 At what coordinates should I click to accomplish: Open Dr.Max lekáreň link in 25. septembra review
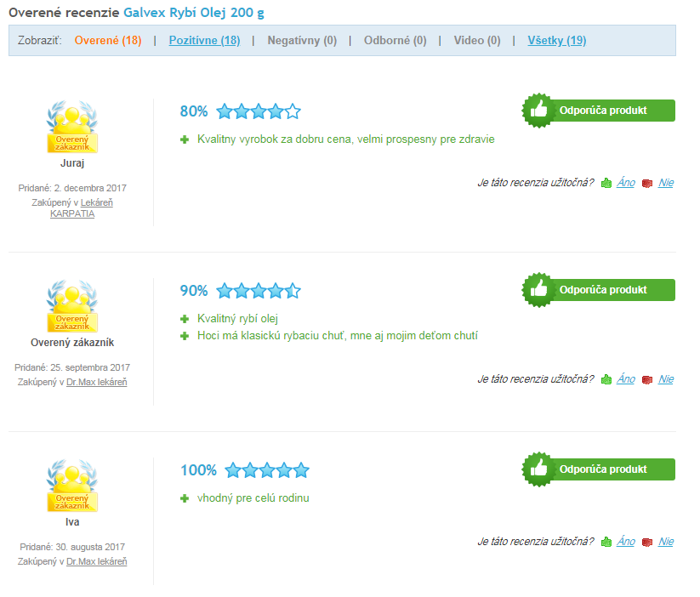[x=97, y=382]
